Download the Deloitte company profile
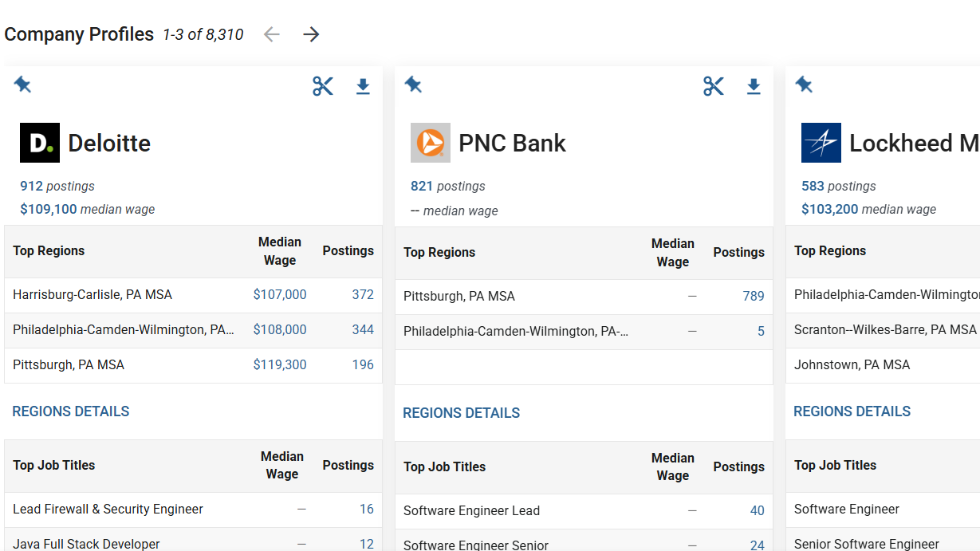This screenshot has width=980, height=551. click(363, 86)
